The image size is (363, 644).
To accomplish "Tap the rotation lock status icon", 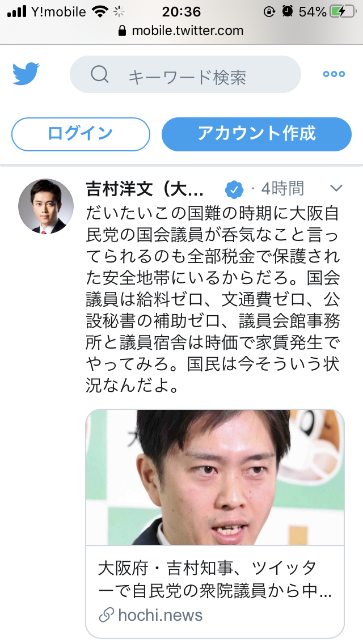I will pos(269,11).
